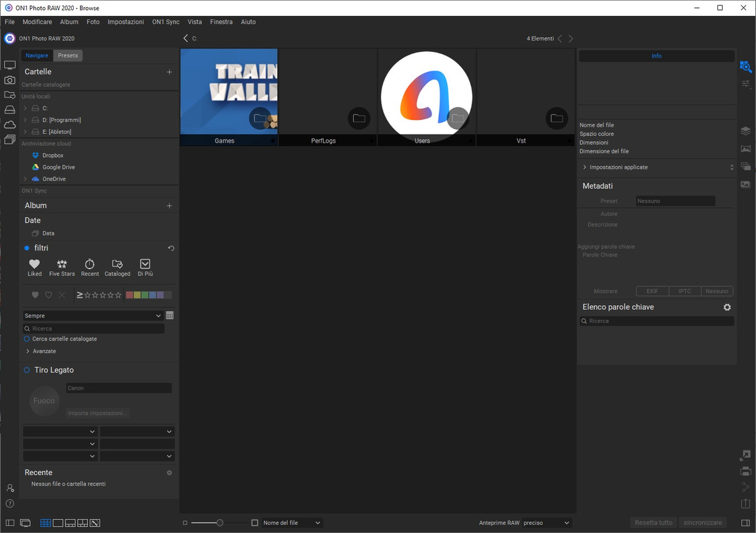Open keyword list settings gear
Image resolution: width=756 pixels, height=533 pixels.
[727, 307]
